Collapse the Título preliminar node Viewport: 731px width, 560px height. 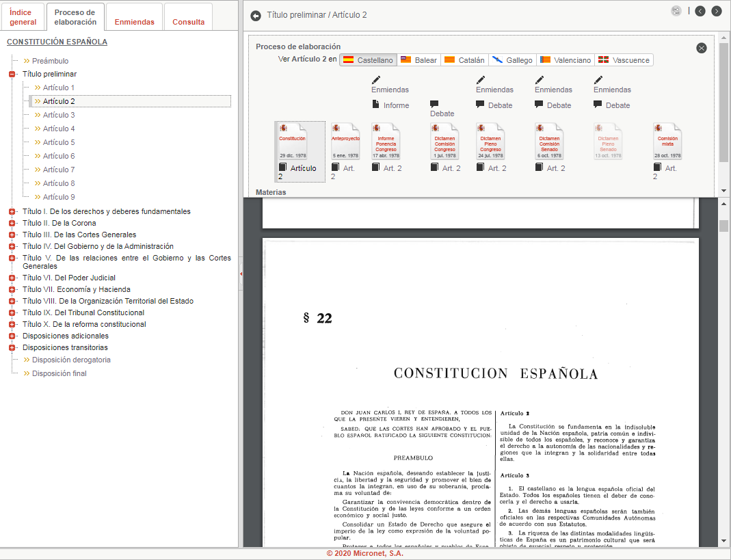(12, 74)
